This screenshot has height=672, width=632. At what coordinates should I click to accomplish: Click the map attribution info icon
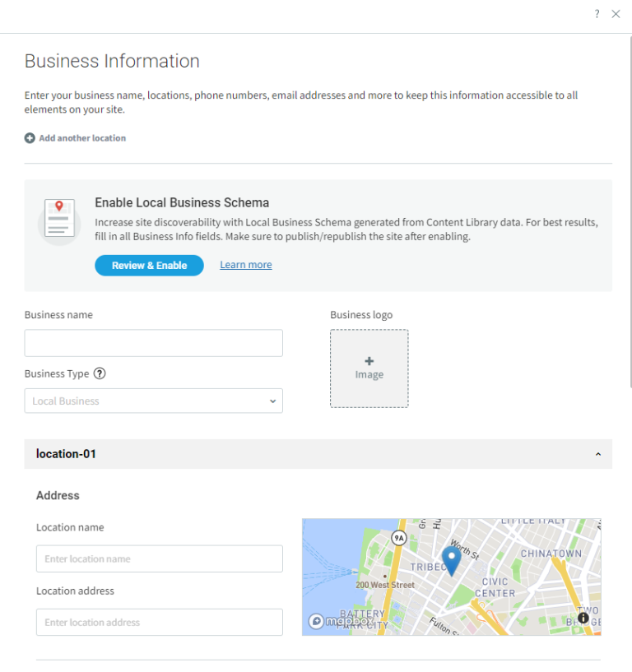(x=583, y=618)
